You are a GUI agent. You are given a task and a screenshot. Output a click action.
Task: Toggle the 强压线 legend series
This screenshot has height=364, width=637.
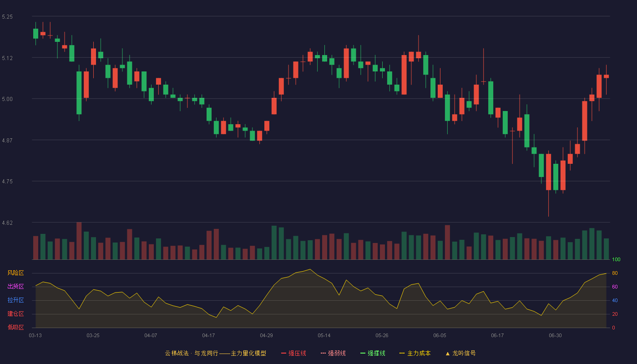293,353
